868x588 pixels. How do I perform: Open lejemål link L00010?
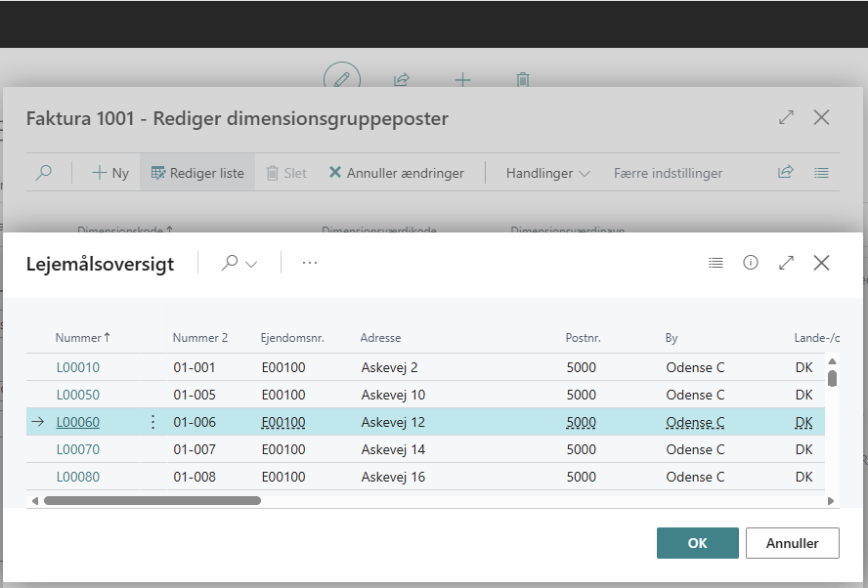coord(78,367)
